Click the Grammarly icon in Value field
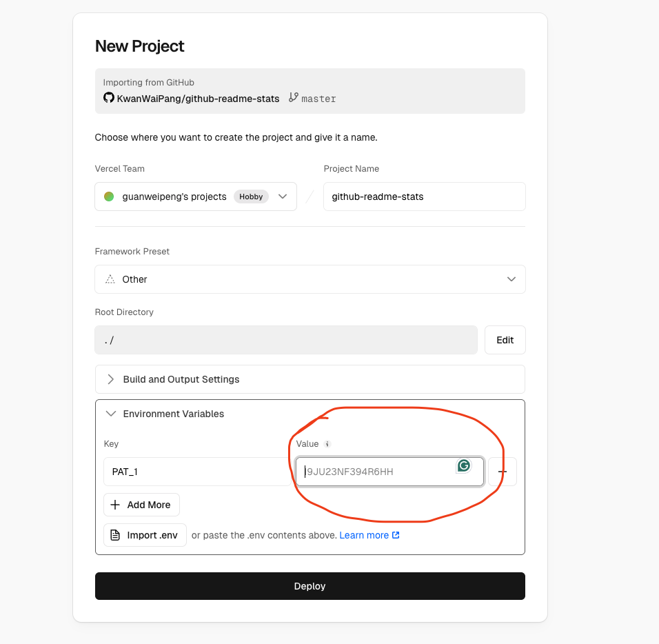 [x=464, y=466]
